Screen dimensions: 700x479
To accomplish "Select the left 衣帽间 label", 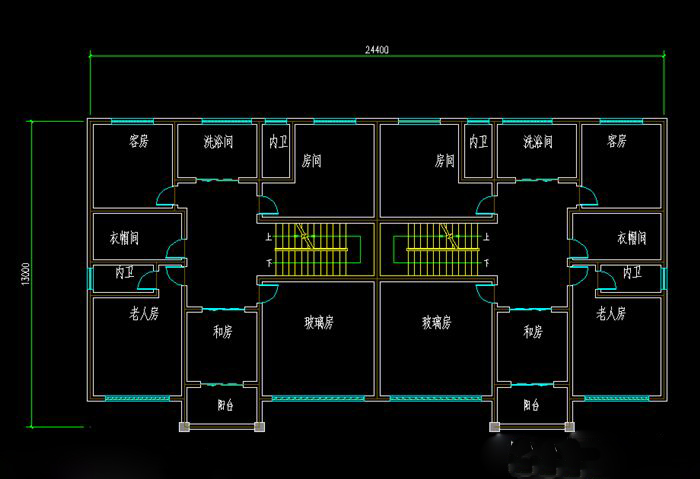I will 125,238.
